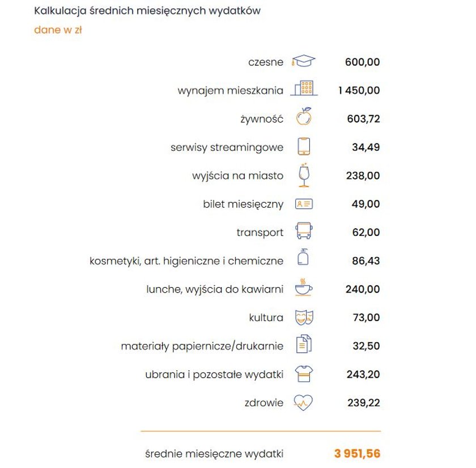This screenshot has height=468, width=476.
Task: Click the soap dispenser icon for kosmetyki
Action: click(x=303, y=257)
